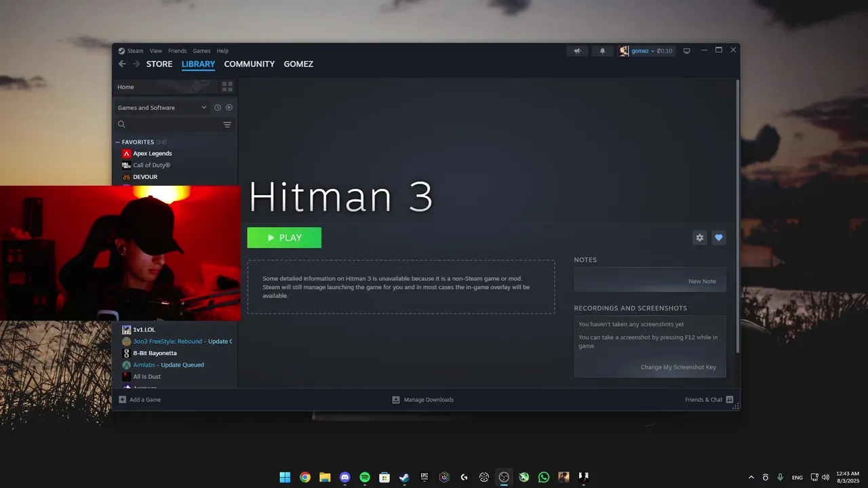Image resolution: width=868 pixels, height=488 pixels.
Task: Show ready-to-play games filter icon
Action: click(x=229, y=108)
